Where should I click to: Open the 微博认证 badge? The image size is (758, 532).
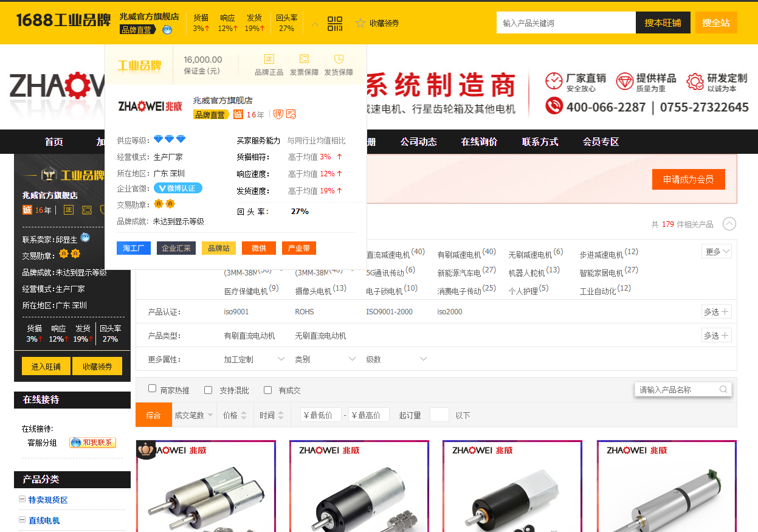tap(177, 188)
